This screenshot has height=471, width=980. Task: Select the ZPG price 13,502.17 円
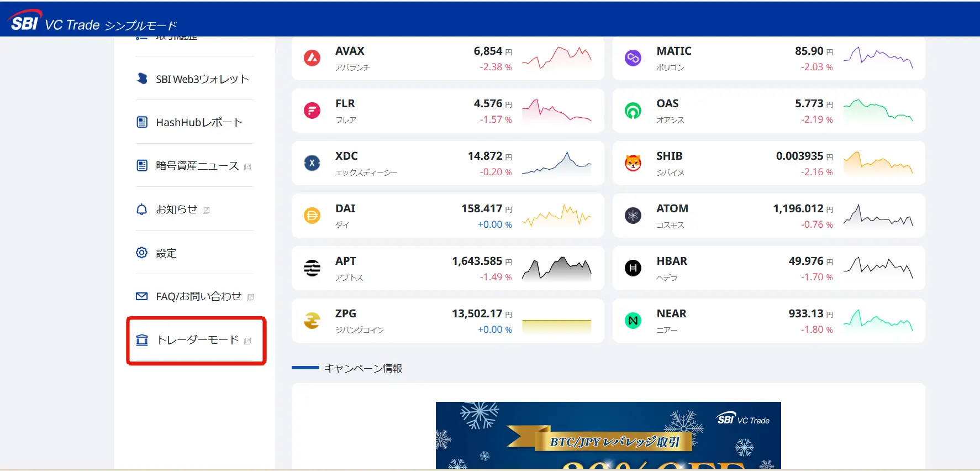click(482, 313)
